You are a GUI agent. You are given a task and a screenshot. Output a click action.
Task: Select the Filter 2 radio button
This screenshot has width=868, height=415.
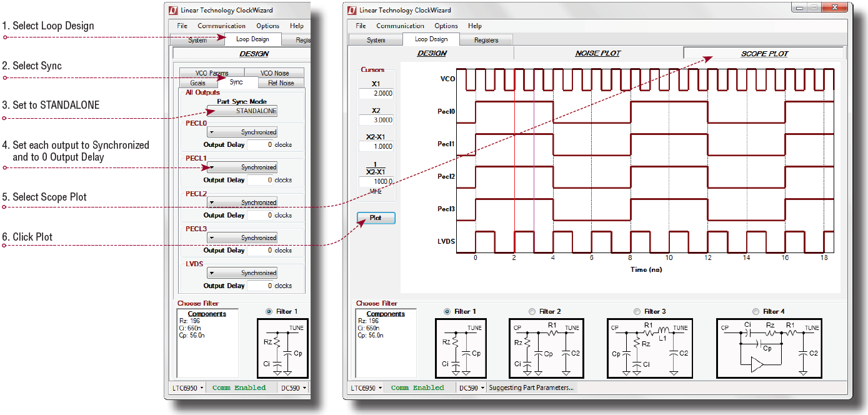tap(532, 311)
